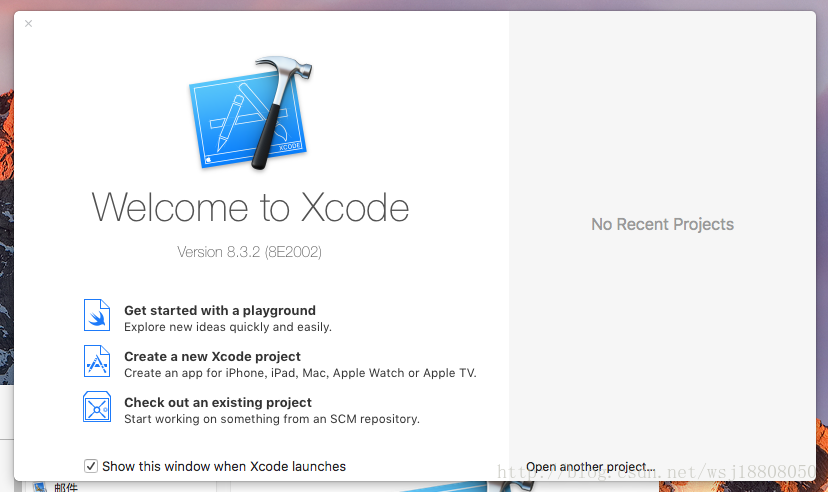Click the SCM repository checkout icon
Image resolution: width=828 pixels, height=492 pixels.
(97, 406)
